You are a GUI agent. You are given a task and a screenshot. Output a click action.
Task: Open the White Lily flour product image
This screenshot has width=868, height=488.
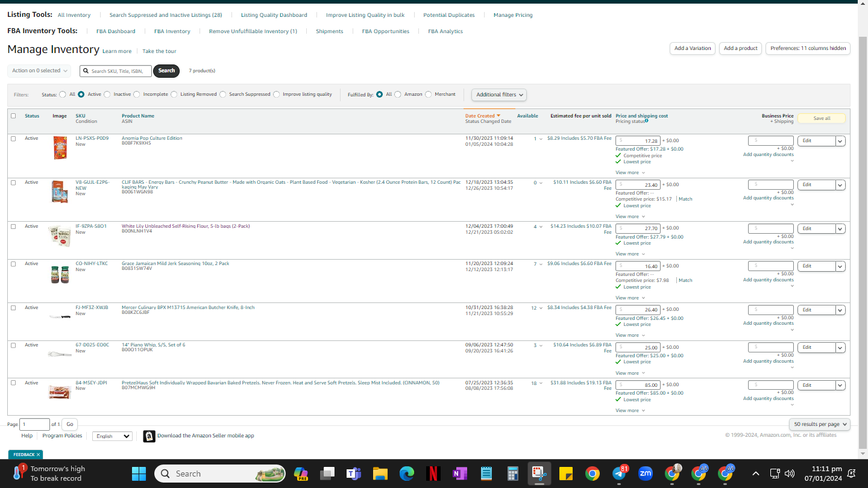coord(60,236)
